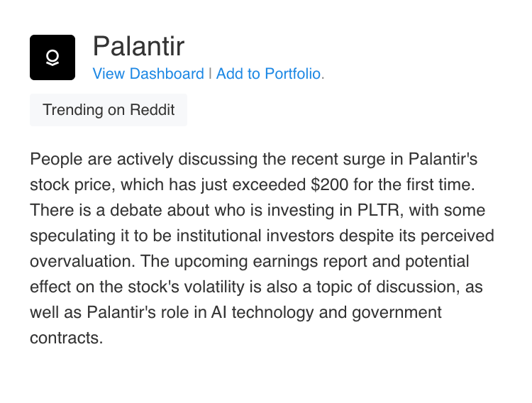Click the summary's first line starting with People
Image resolution: width=532 pixels, height=403 pixels.
253,159
